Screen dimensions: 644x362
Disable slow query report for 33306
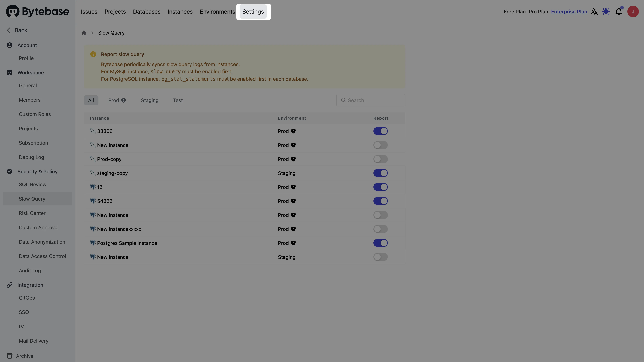pos(380,131)
